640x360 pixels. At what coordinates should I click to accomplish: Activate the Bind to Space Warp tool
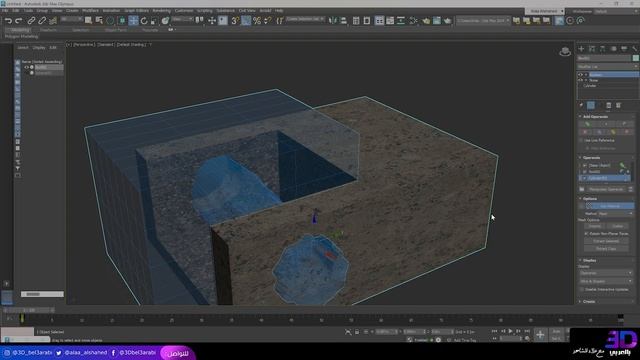(x=53, y=20)
